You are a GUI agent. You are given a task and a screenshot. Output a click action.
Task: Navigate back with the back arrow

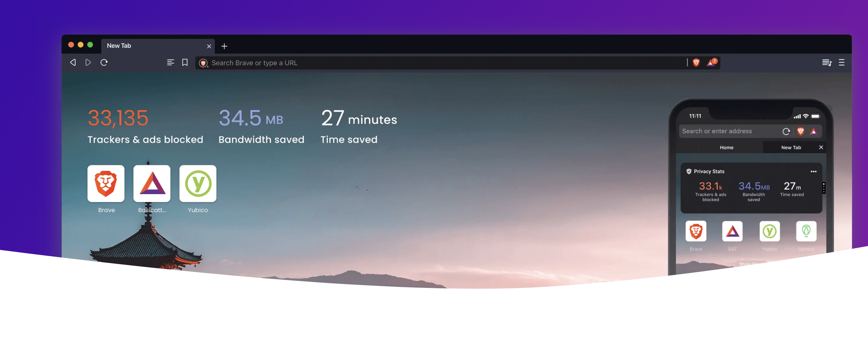click(72, 62)
